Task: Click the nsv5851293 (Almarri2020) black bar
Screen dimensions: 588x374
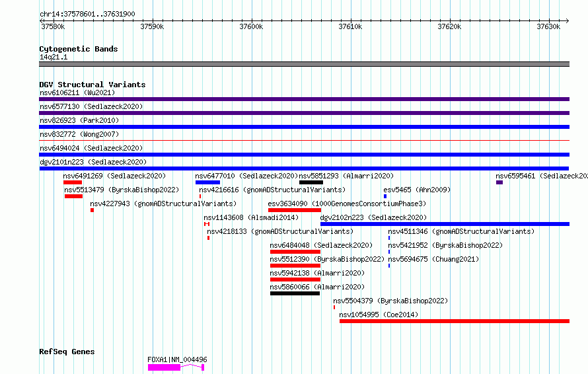Action: point(311,182)
